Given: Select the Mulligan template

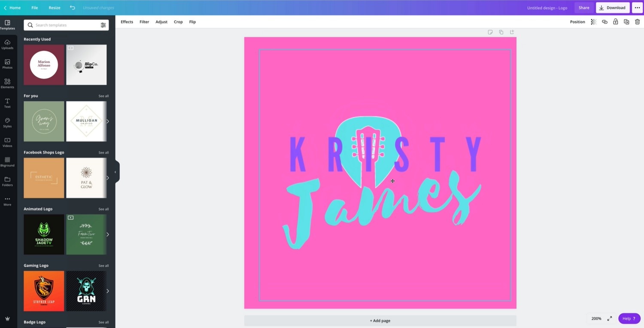Looking at the screenshot, I should (x=86, y=121).
